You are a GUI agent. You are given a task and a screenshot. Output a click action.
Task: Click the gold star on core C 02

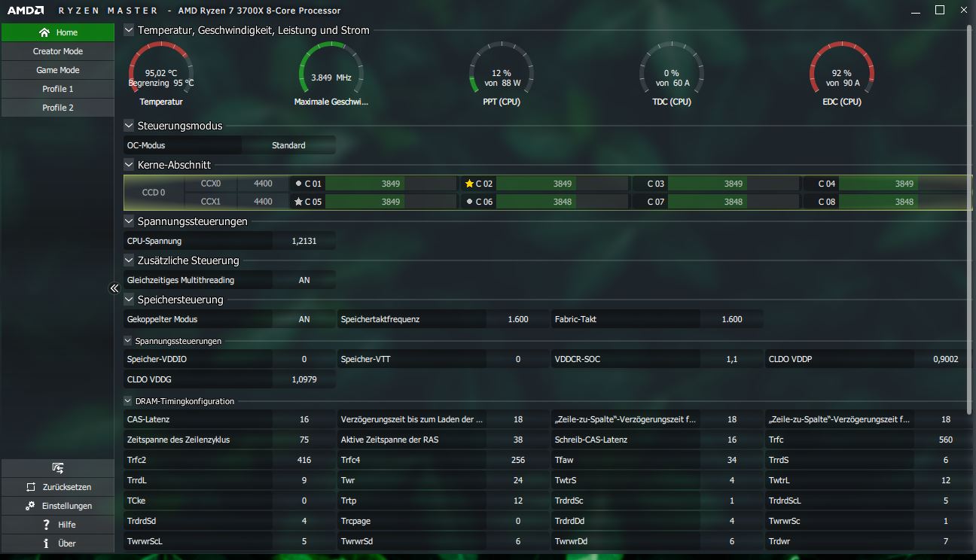coord(469,184)
